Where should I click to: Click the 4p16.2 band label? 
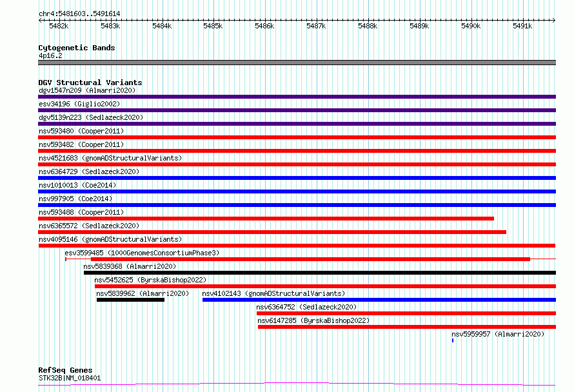50,55
